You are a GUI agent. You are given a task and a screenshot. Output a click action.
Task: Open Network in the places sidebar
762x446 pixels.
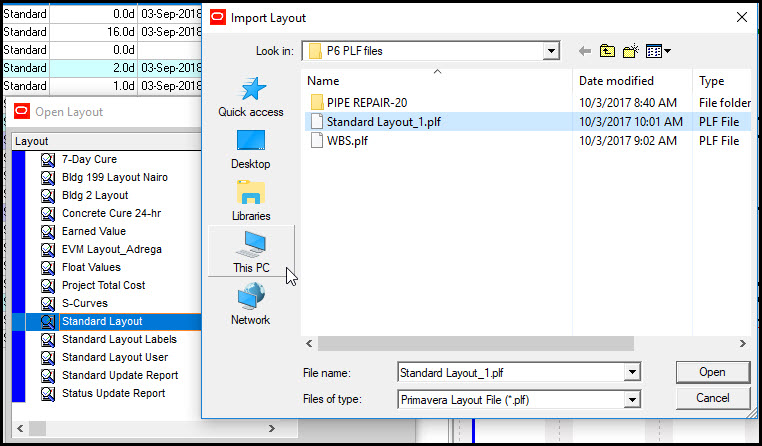(x=251, y=304)
